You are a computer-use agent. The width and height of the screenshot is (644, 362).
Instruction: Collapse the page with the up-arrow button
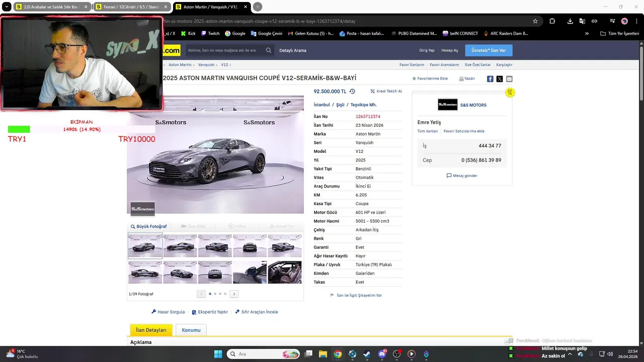point(507,342)
